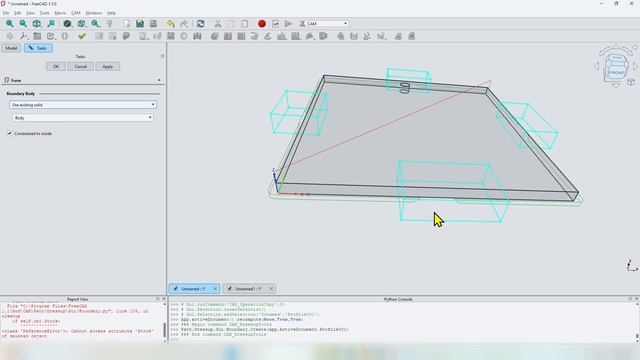Click the Fit All zoom icon
640x360 pixels.
(9, 24)
